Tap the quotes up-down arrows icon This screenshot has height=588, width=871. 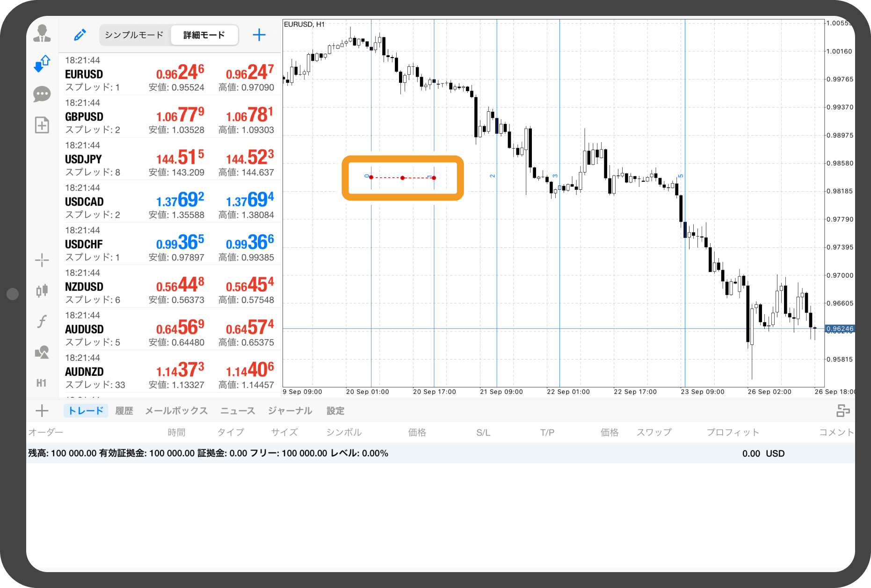tap(42, 64)
